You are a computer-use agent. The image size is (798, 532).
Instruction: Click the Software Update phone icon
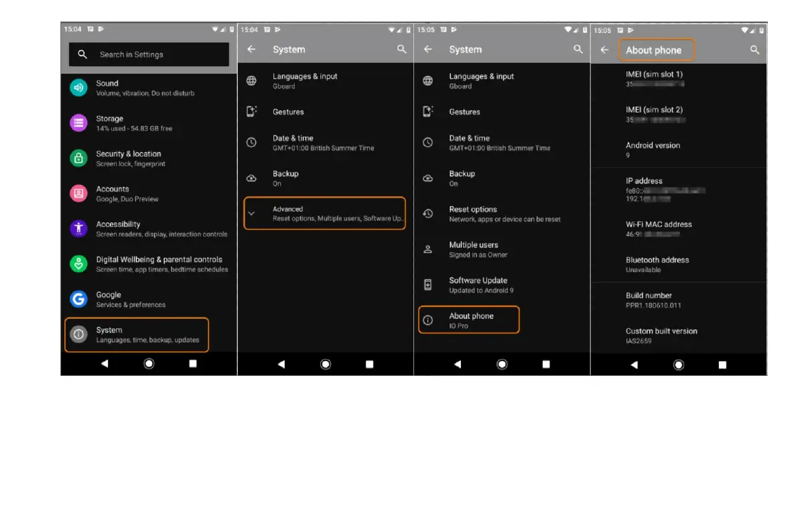428,285
